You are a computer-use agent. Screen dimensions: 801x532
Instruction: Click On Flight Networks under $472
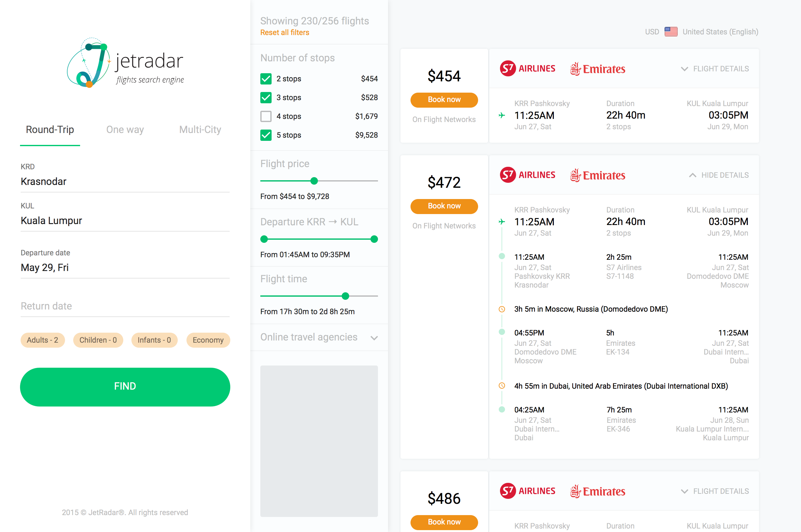444,226
